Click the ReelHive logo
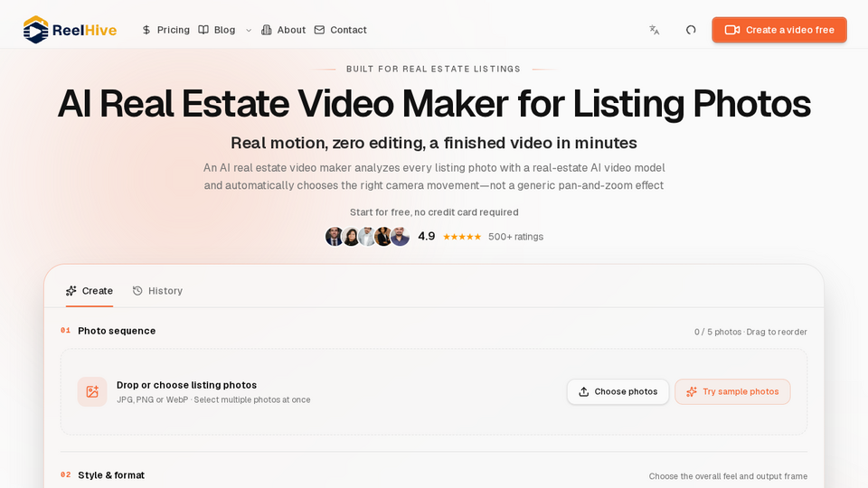Viewport: 868px width, 488px height. pos(70,30)
